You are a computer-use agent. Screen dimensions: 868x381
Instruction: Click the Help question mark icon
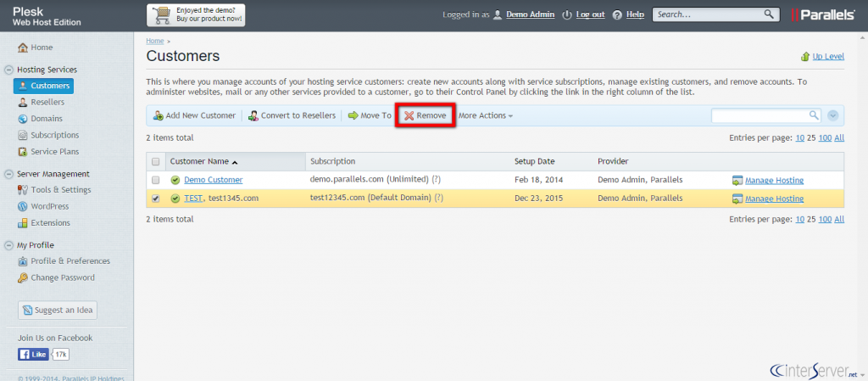point(617,15)
